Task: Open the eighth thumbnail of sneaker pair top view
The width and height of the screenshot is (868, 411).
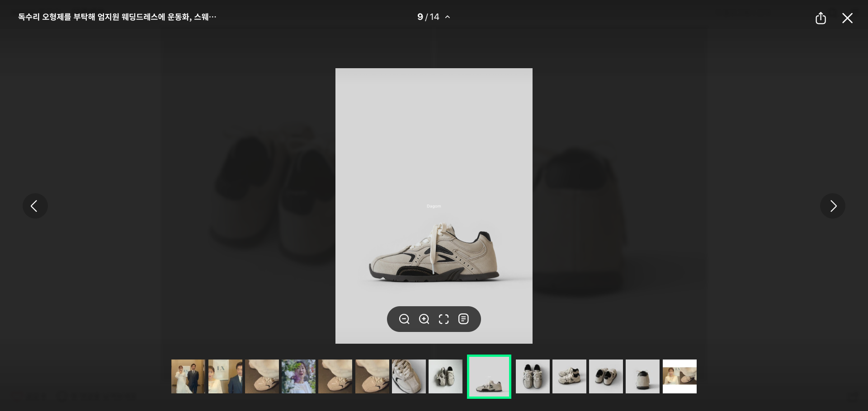Action: point(445,376)
